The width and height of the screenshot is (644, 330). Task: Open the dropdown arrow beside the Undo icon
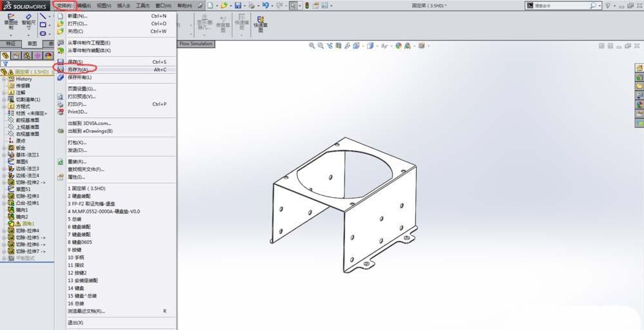coord(272,6)
